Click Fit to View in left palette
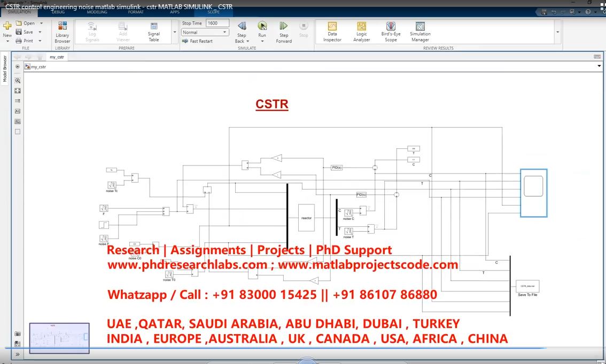This screenshot has height=364, width=606. (x=18, y=91)
